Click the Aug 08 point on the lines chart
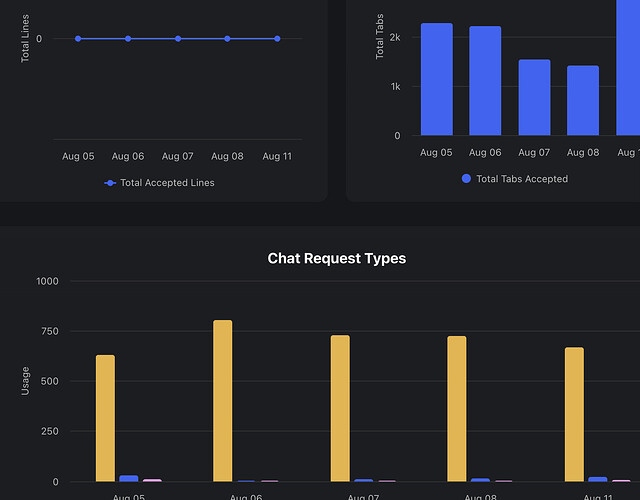The height and width of the screenshot is (500, 640). point(227,39)
